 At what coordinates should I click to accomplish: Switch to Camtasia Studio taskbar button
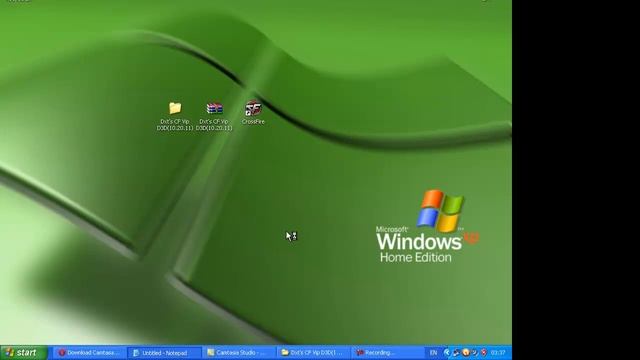coord(240,353)
